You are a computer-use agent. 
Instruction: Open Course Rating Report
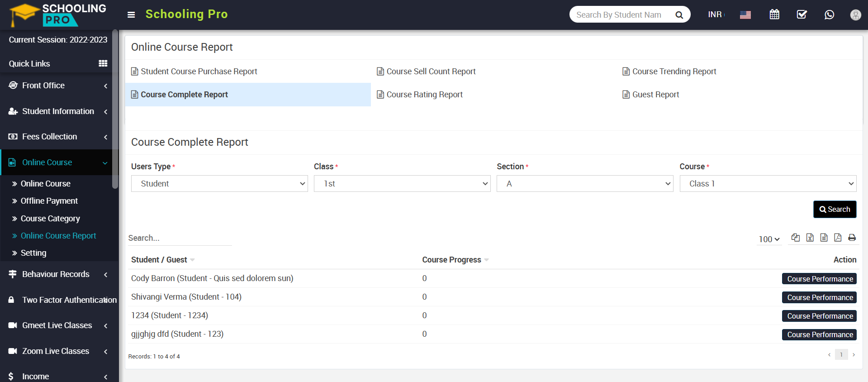[420, 95]
